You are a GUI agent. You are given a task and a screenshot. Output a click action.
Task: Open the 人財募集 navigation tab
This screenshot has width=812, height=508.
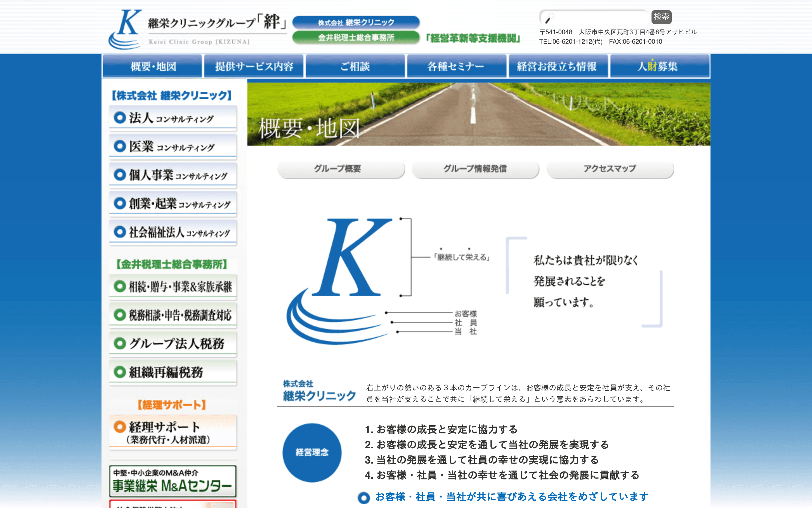point(660,66)
